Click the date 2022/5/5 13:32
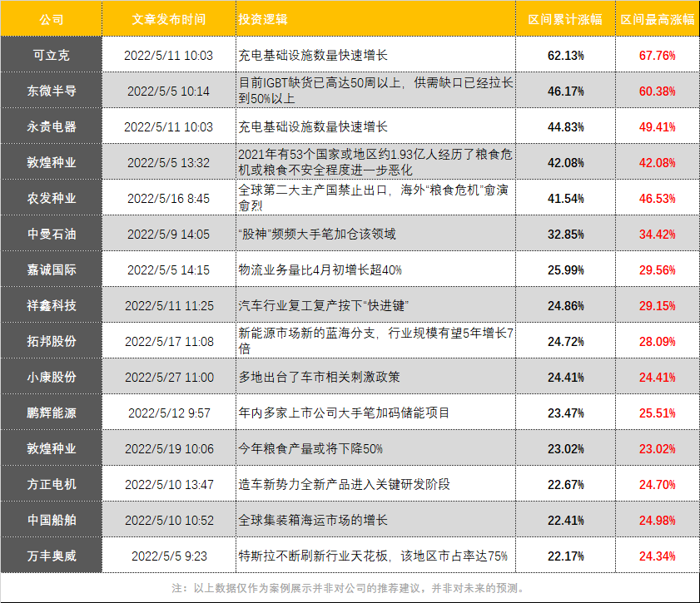Viewport: 700px width, 603px height. [169, 163]
